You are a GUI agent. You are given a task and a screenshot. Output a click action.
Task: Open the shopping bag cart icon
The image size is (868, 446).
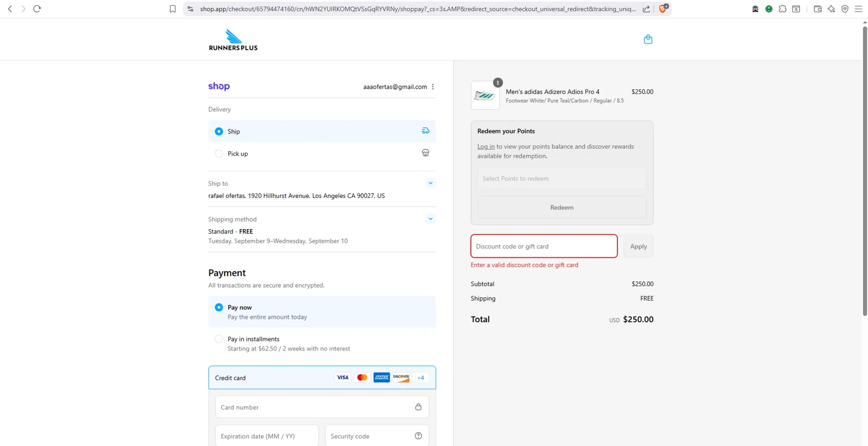(648, 39)
